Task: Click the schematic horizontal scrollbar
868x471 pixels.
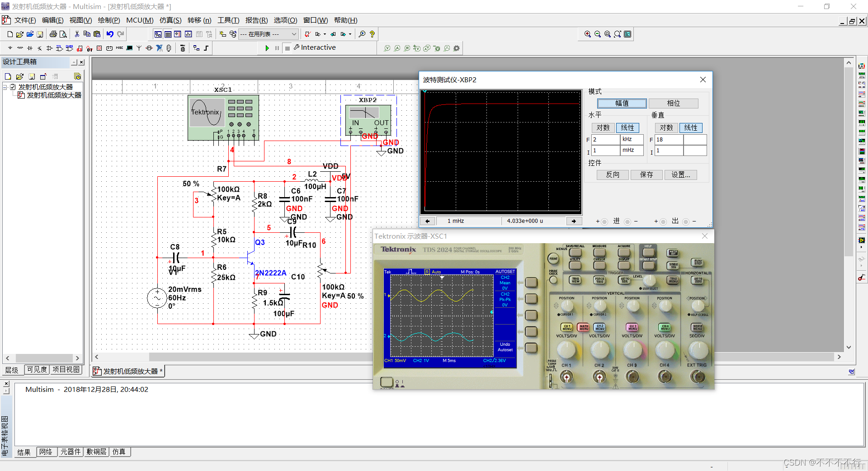Action: (260, 357)
